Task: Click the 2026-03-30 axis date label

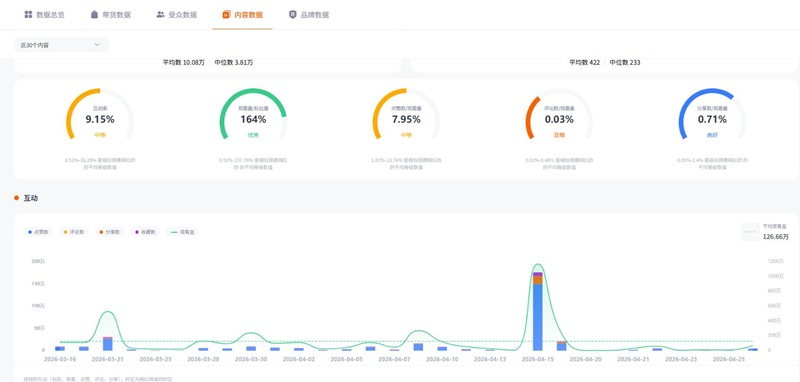Action: pyautogui.click(x=251, y=359)
